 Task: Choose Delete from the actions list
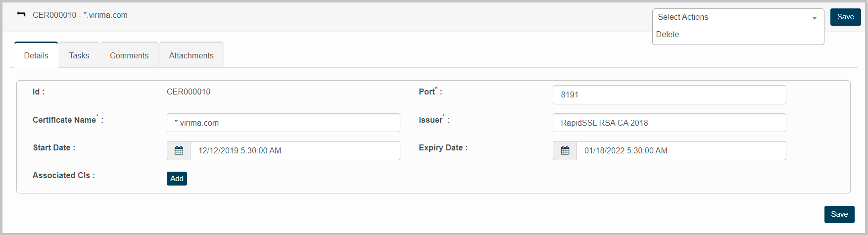click(668, 35)
